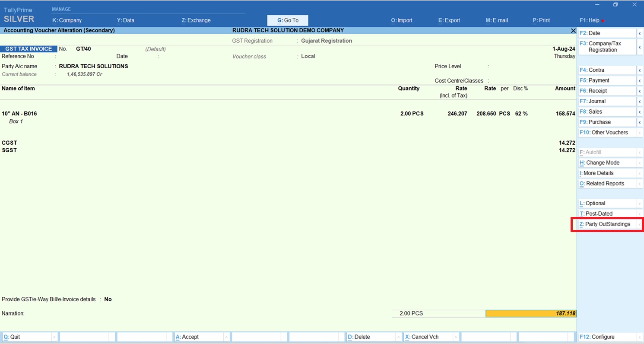The height and width of the screenshot is (344, 644).
Task: Open Z: Party OutStandings
Action: (607, 224)
